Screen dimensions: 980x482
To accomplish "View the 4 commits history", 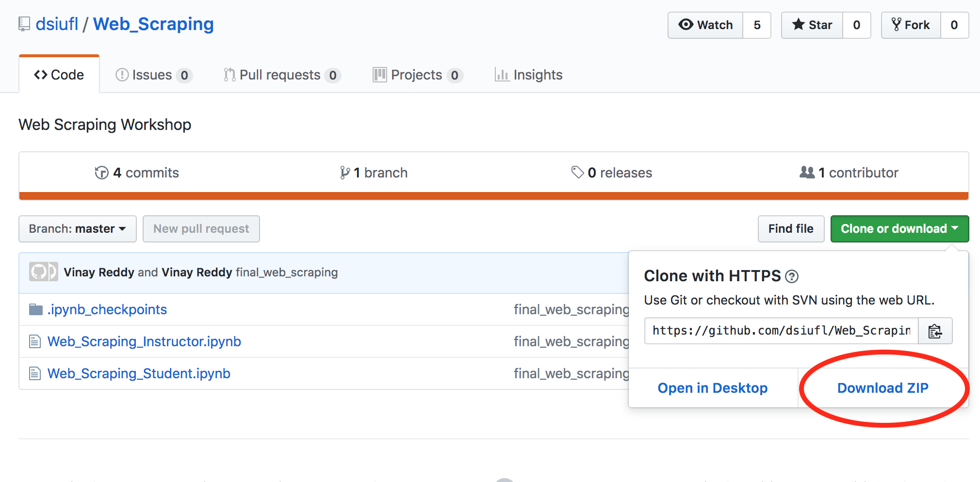I will click(137, 173).
